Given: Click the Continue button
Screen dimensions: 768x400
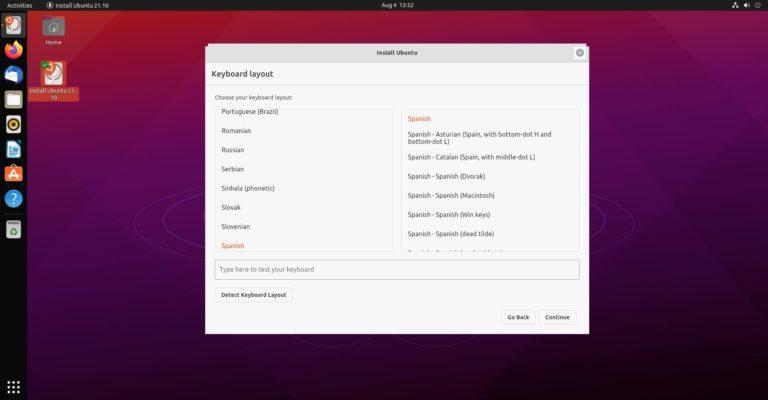Looking at the screenshot, I should click(x=557, y=317).
